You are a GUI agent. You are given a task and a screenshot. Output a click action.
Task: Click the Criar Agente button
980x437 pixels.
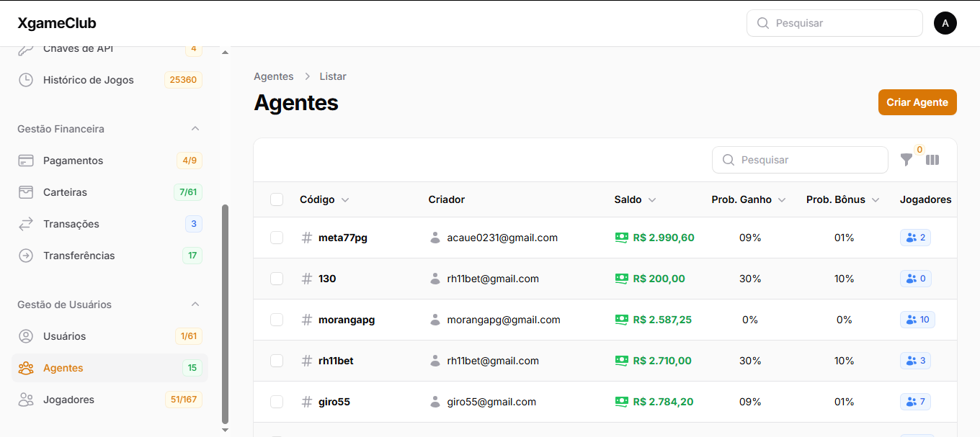click(x=917, y=102)
